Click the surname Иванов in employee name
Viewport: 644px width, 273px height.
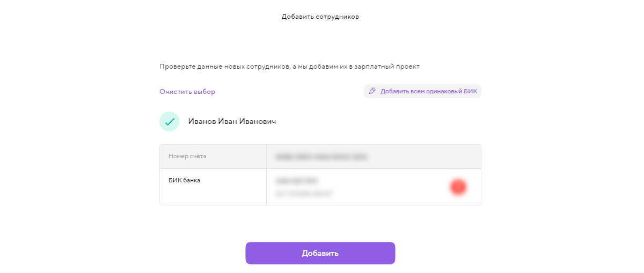click(202, 122)
